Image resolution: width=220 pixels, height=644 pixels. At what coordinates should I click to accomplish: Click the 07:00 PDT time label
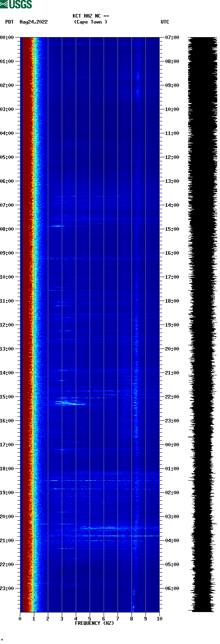[7, 205]
